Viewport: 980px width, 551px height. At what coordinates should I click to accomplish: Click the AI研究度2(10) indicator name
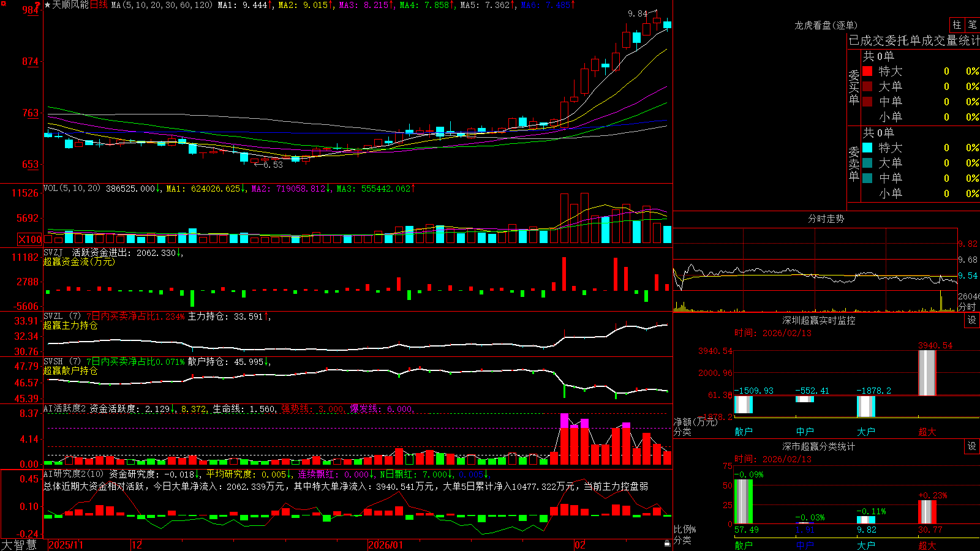[x=73, y=474]
